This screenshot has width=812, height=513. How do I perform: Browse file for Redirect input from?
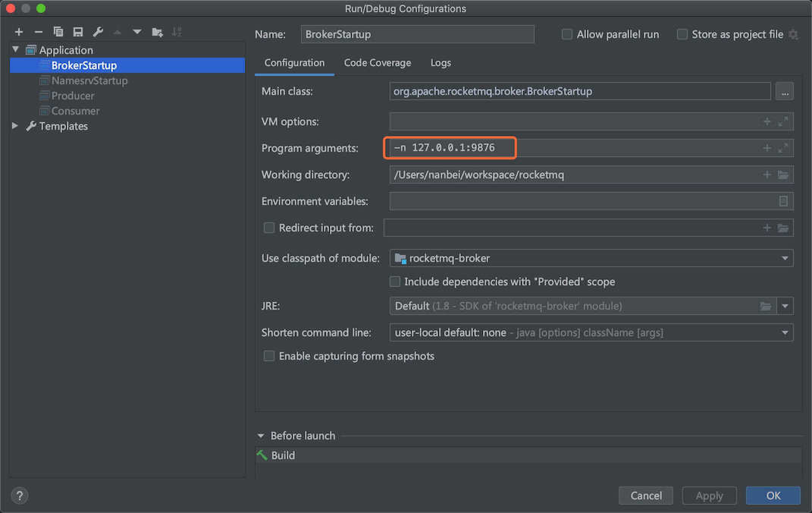pyautogui.click(x=783, y=228)
